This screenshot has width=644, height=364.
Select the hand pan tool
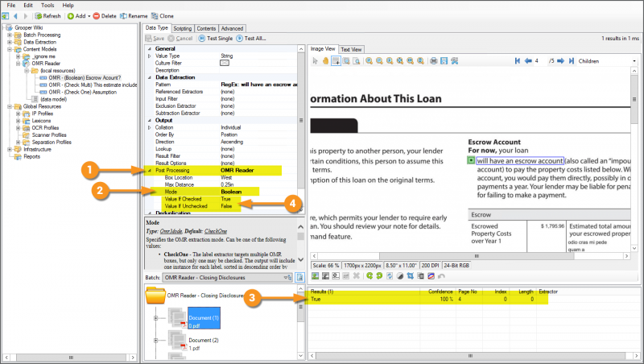click(x=325, y=61)
